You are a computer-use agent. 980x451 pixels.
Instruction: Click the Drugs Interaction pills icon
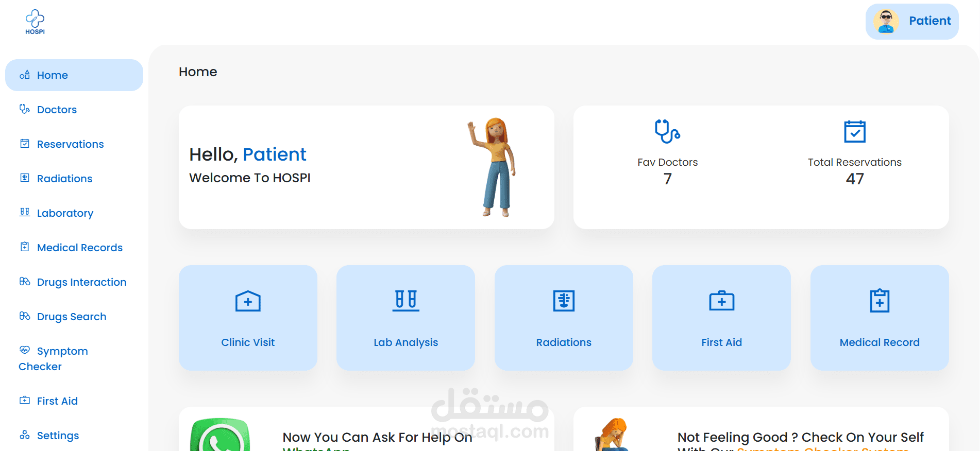[25, 281]
